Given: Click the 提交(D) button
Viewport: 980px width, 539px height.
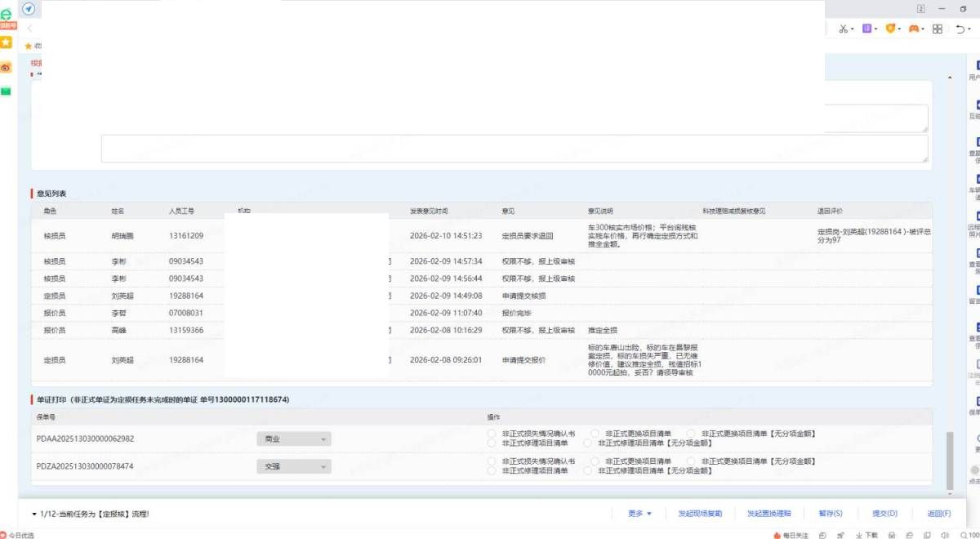Looking at the screenshot, I should (x=884, y=514).
